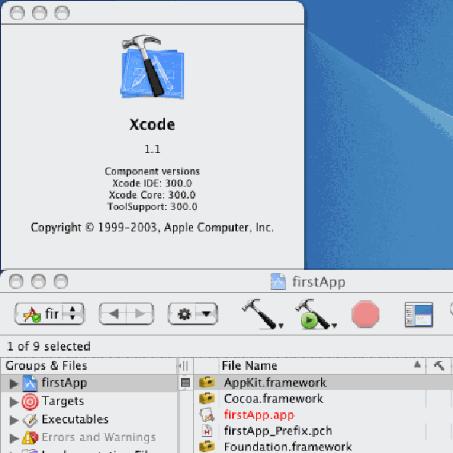Open the gear Action menu
Image resolution: width=453 pixels, height=453 pixels.
[x=193, y=314]
